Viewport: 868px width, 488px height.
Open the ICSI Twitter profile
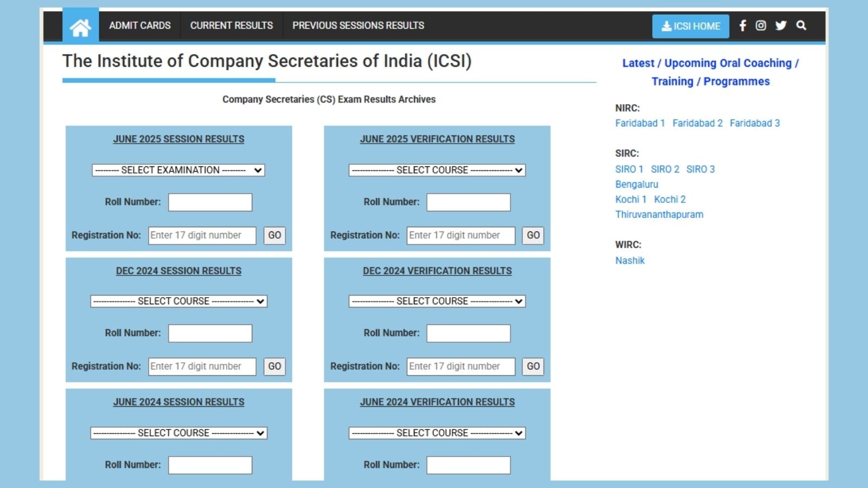point(781,25)
